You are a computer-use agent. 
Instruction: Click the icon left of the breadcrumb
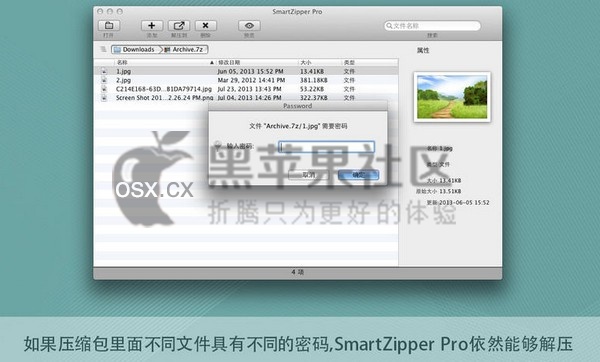(x=103, y=49)
